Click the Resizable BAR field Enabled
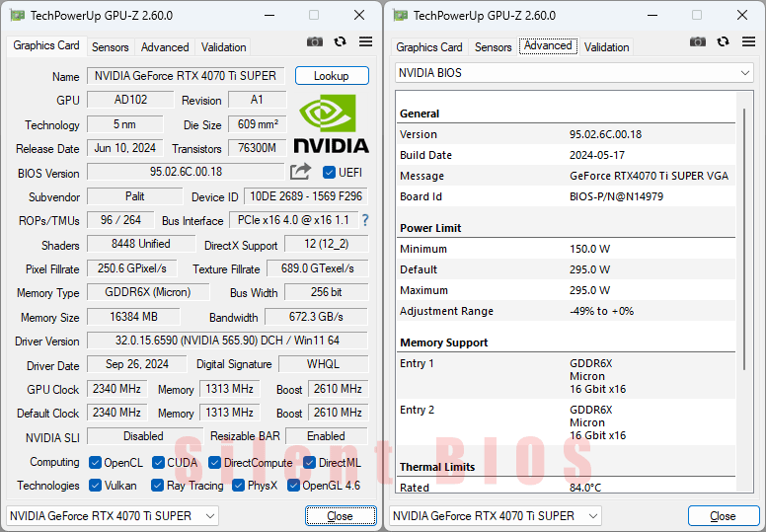 [327, 436]
